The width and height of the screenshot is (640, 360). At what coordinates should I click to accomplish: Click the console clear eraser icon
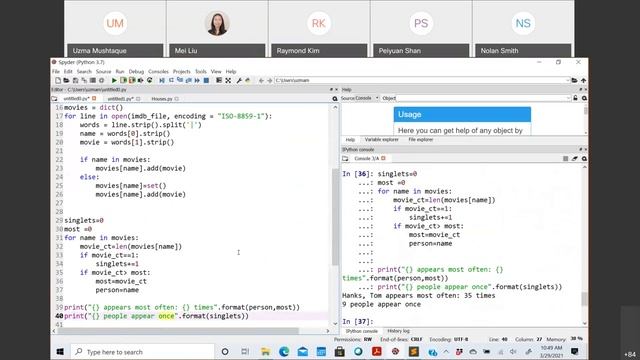tap(575, 158)
